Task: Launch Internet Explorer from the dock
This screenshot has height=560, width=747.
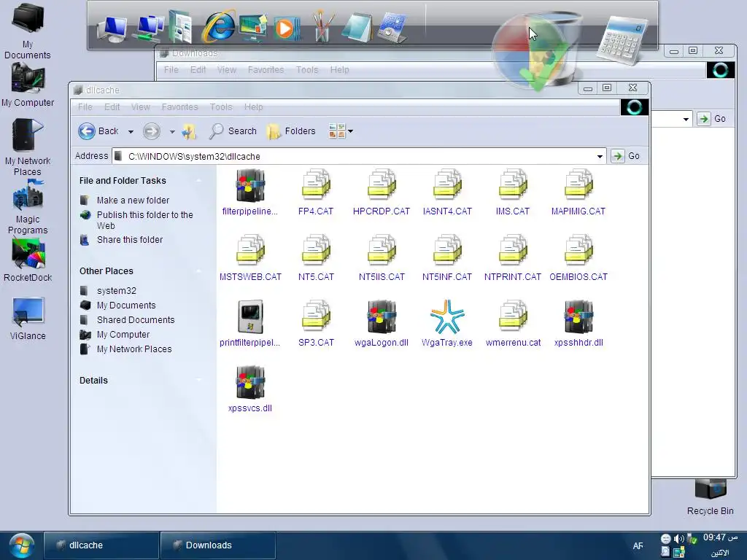Action: coord(219,26)
